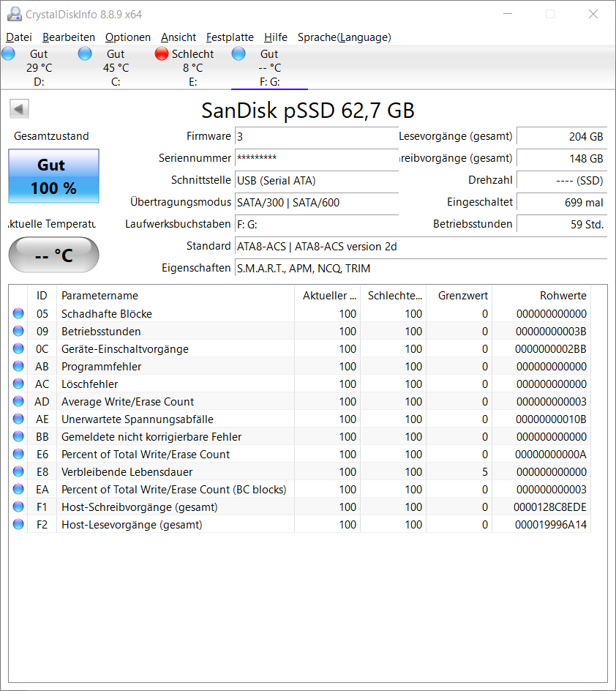Click the Lesevorgänge value 204 GB
The height and width of the screenshot is (691, 616).
562,136
